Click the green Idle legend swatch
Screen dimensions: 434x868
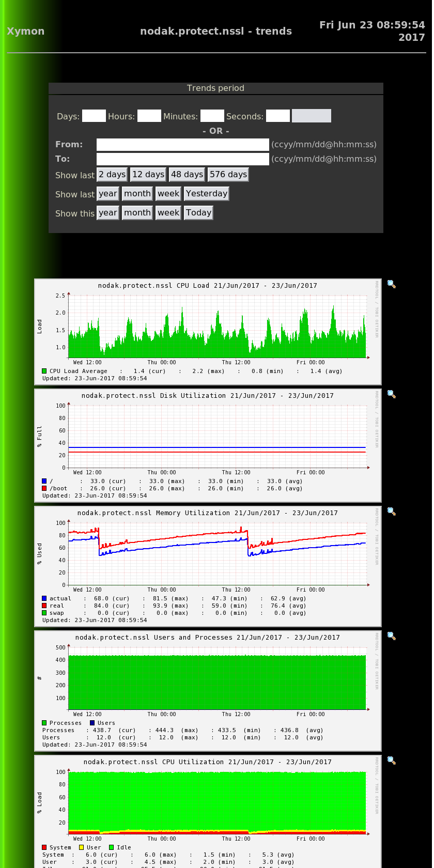pyautogui.click(x=111, y=847)
